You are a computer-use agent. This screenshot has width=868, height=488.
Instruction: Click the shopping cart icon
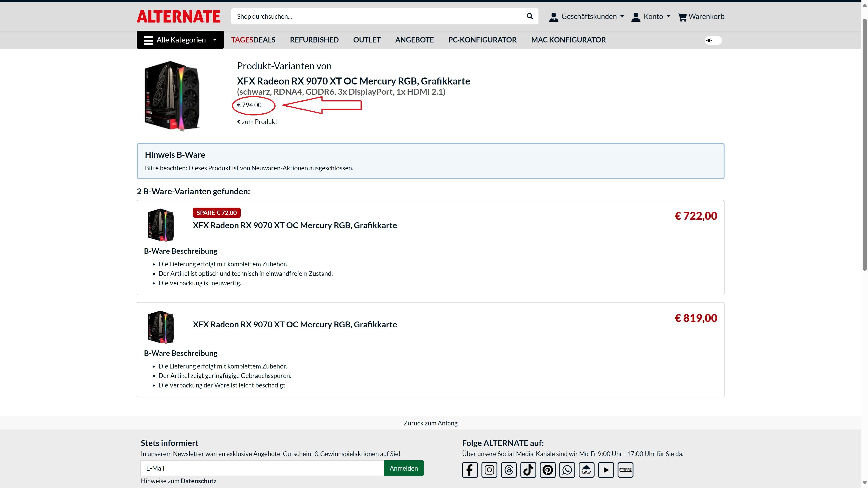pyautogui.click(x=682, y=17)
